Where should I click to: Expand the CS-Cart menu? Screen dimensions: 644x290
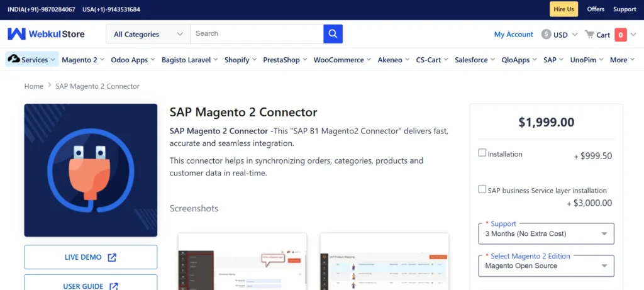pyautogui.click(x=433, y=60)
